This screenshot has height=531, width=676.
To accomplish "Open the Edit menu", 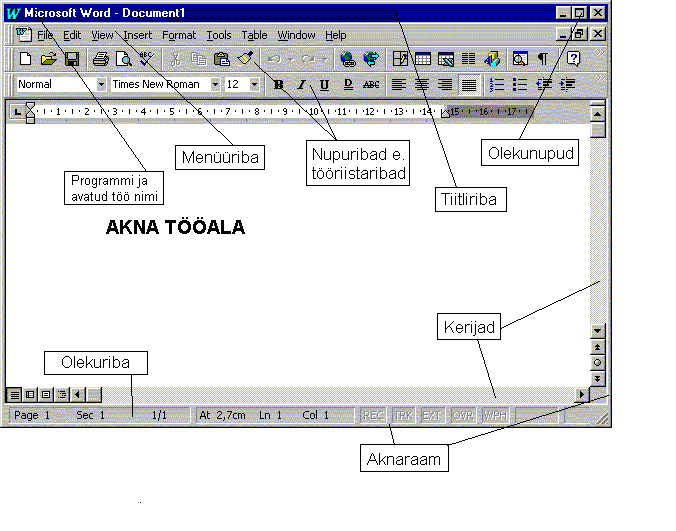I will (72, 35).
